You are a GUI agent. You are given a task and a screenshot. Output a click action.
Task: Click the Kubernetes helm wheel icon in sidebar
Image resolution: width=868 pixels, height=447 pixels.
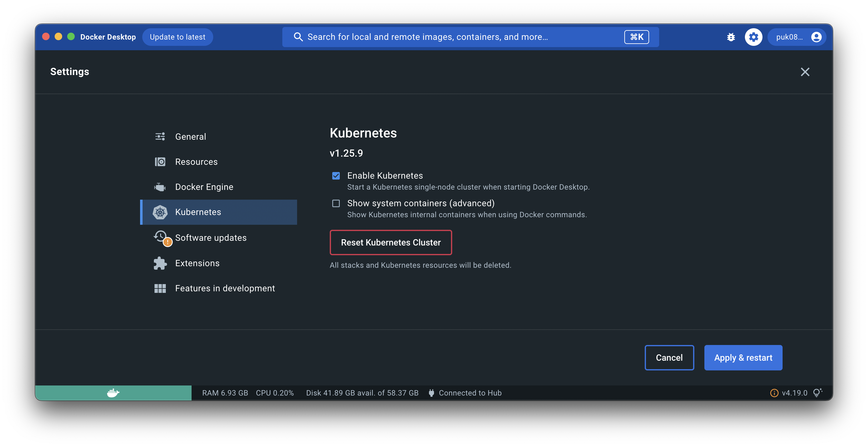tap(160, 212)
